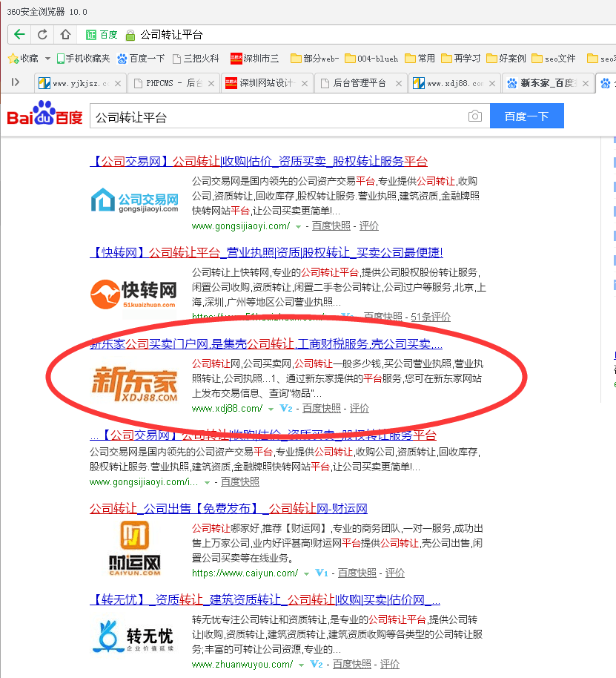This screenshot has height=678, width=616.
Task: Open 【转无忧】资质转让 result title
Action: click(265, 599)
